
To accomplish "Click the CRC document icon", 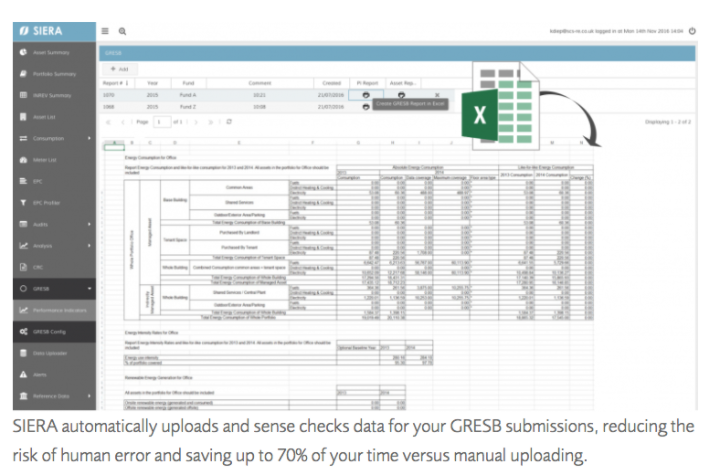I will (23, 267).
